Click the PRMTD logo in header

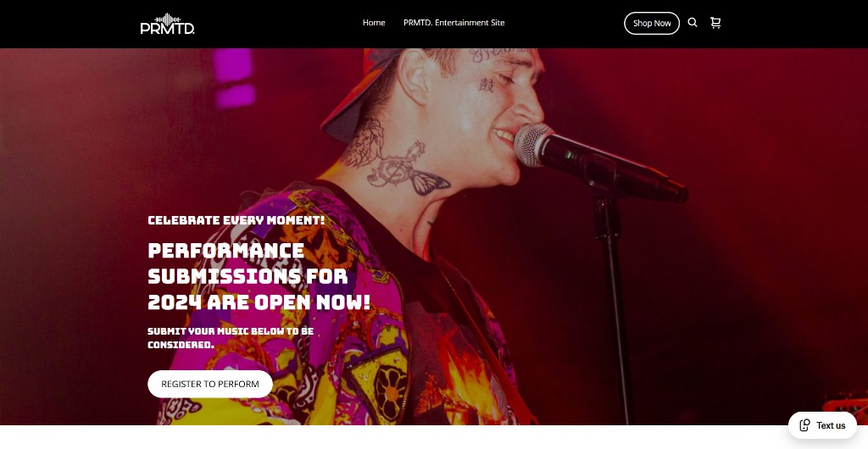[167, 24]
